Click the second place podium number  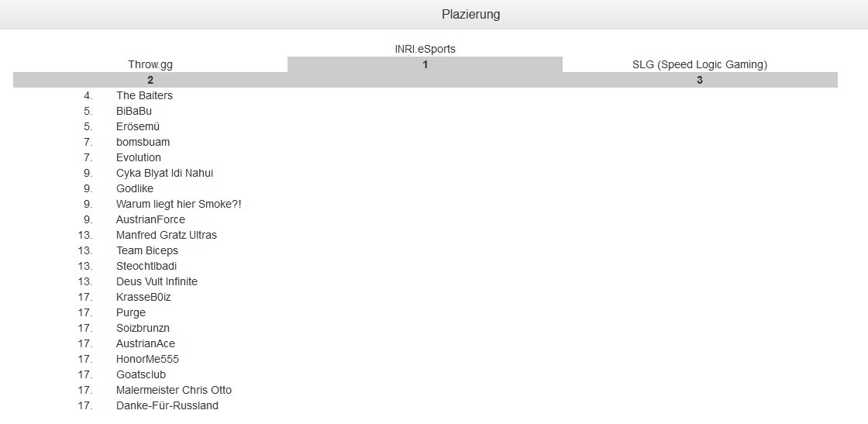pos(150,80)
